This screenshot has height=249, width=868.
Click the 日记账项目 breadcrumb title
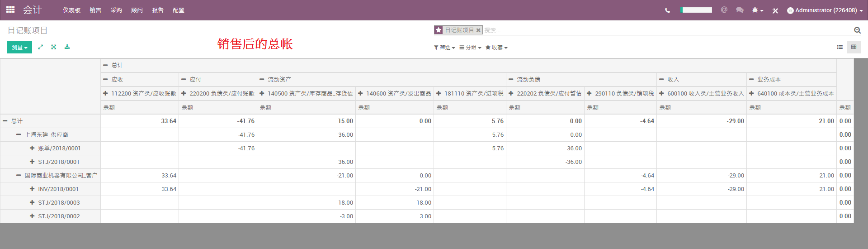pyautogui.click(x=28, y=30)
